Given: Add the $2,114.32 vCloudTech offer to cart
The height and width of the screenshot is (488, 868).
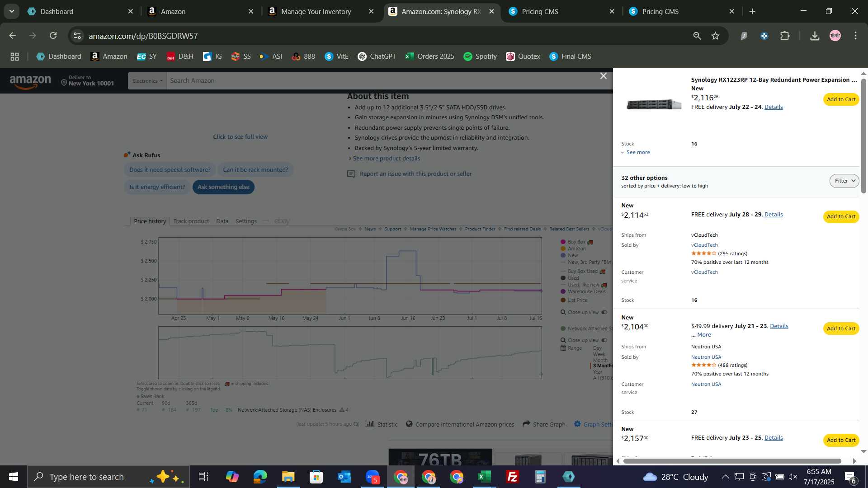Looking at the screenshot, I should (x=841, y=216).
